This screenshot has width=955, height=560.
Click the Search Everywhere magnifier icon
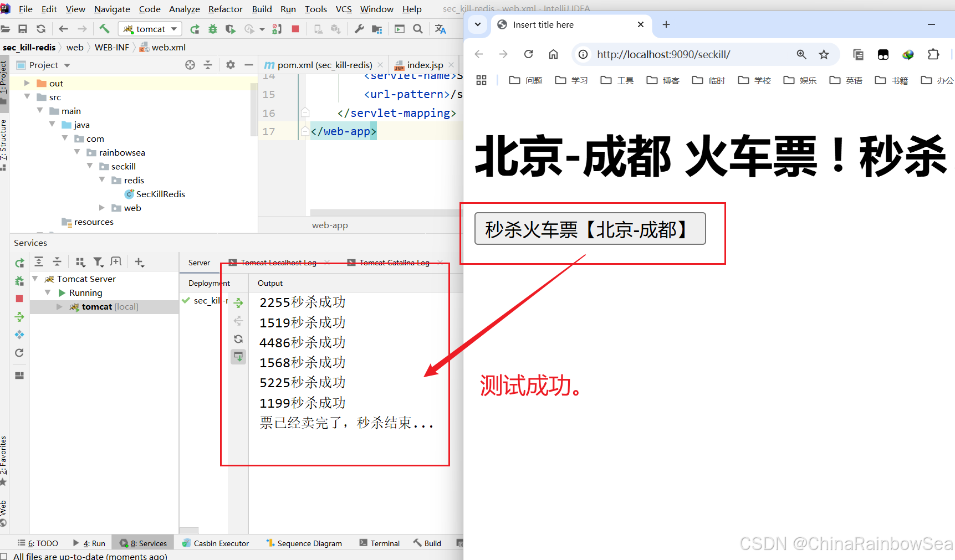tap(418, 29)
